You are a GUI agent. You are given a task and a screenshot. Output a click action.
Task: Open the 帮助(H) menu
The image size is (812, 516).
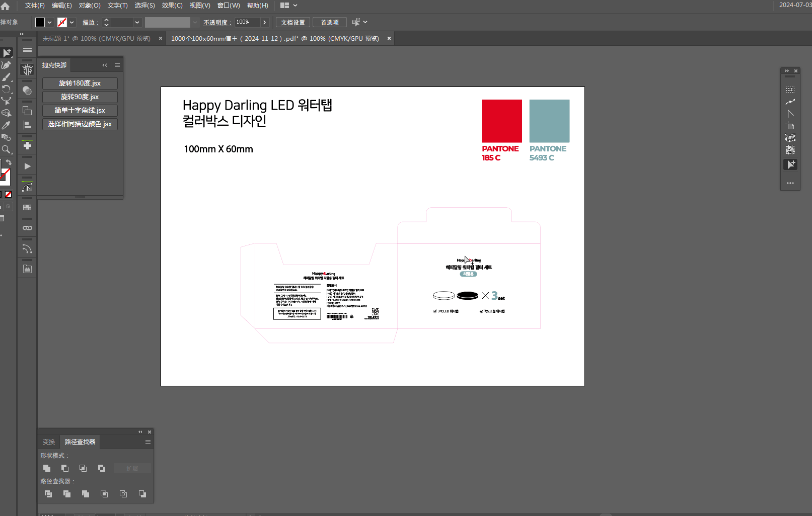[258, 6]
